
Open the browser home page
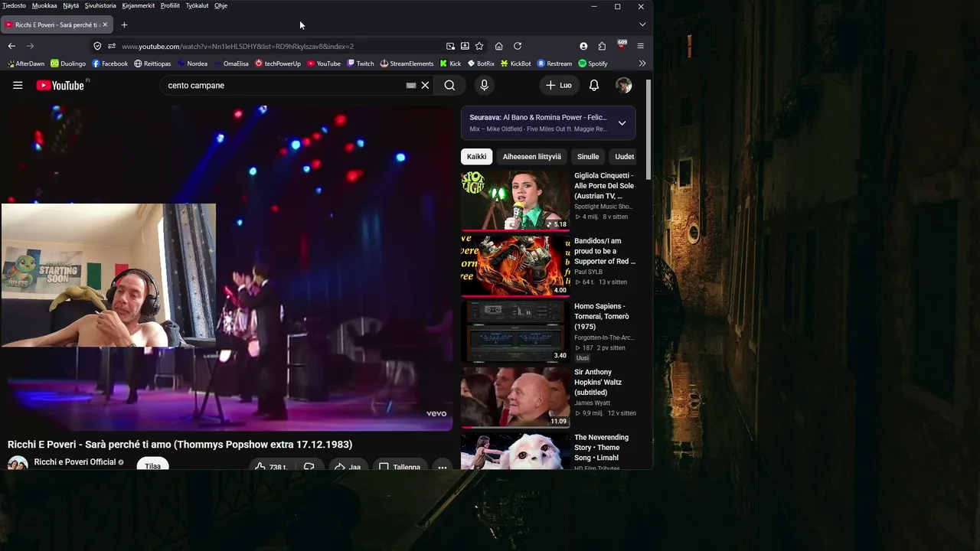tap(499, 46)
